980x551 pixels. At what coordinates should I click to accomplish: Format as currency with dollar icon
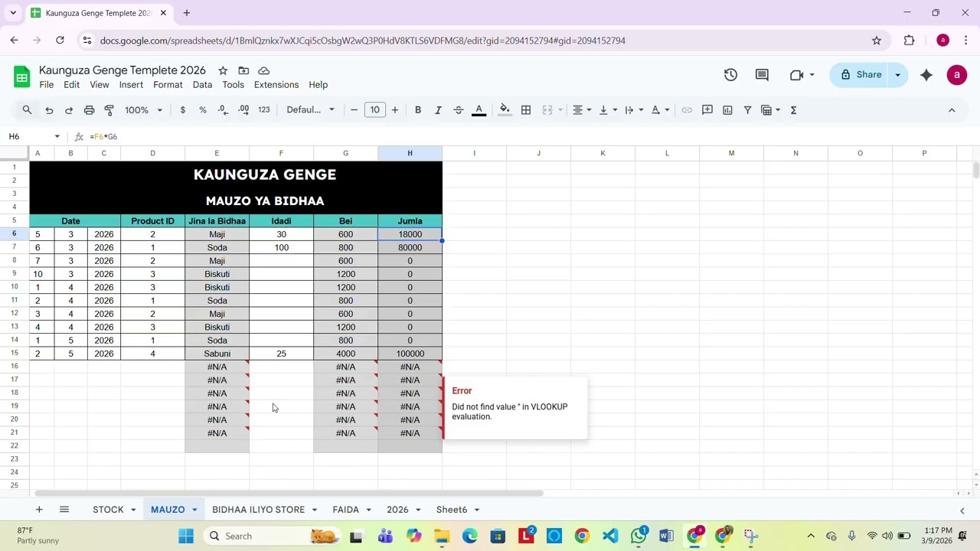click(182, 110)
